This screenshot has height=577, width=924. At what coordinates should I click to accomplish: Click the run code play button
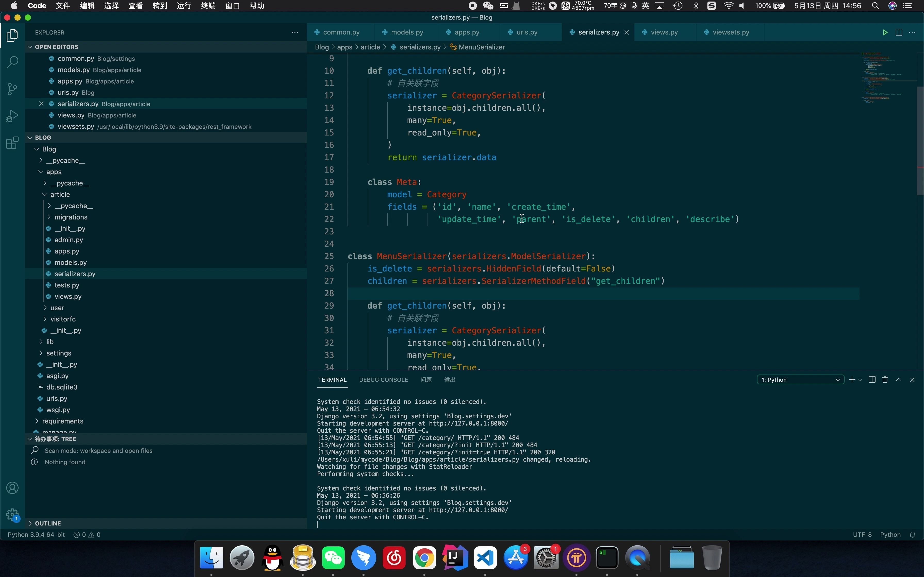pos(885,32)
